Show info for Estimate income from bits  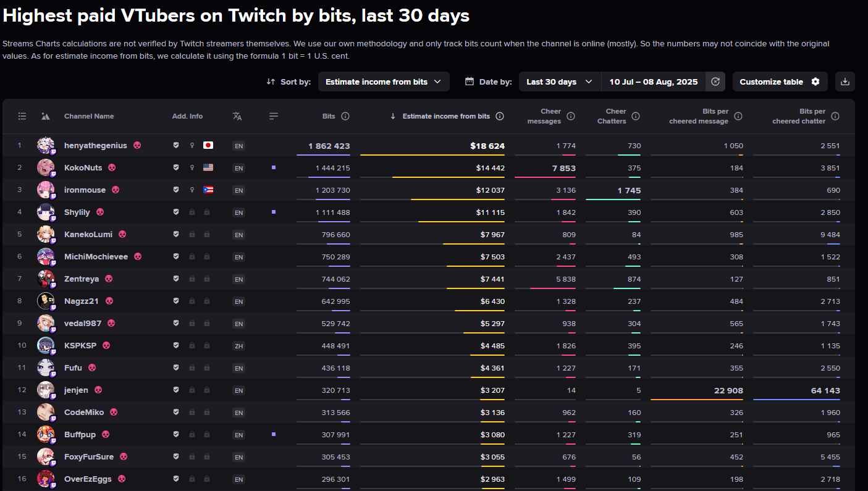[x=500, y=116]
